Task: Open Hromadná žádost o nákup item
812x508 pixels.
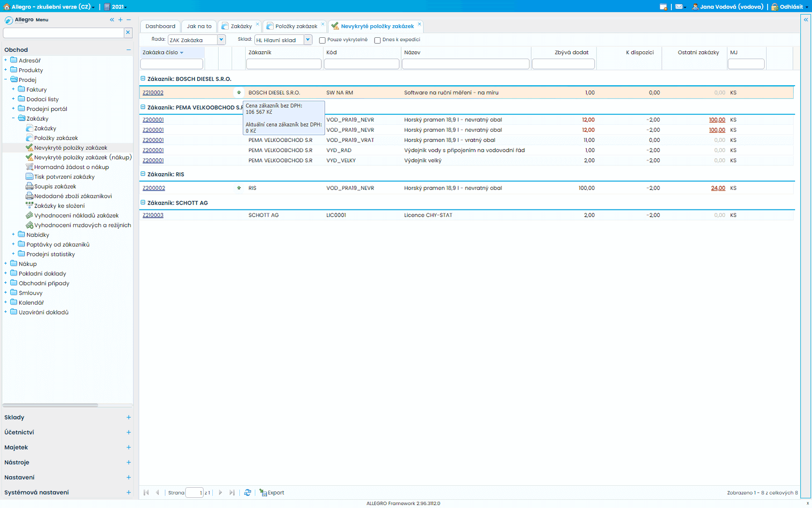Action: pos(71,167)
